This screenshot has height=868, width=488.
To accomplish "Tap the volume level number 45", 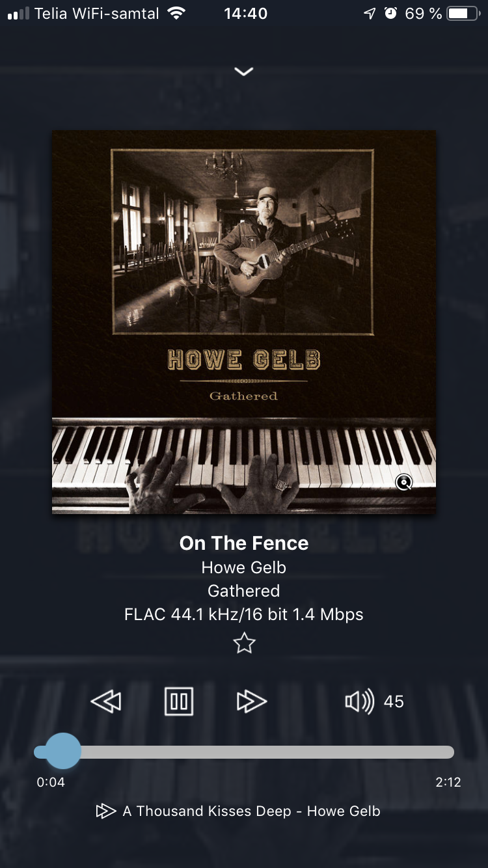I will (394, 701).
